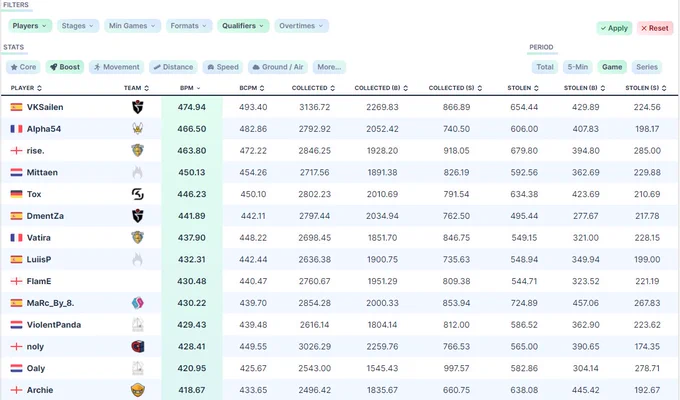Click Archie's team logo icon
This screenshot has height=400, width=680.
pos(137,390)
